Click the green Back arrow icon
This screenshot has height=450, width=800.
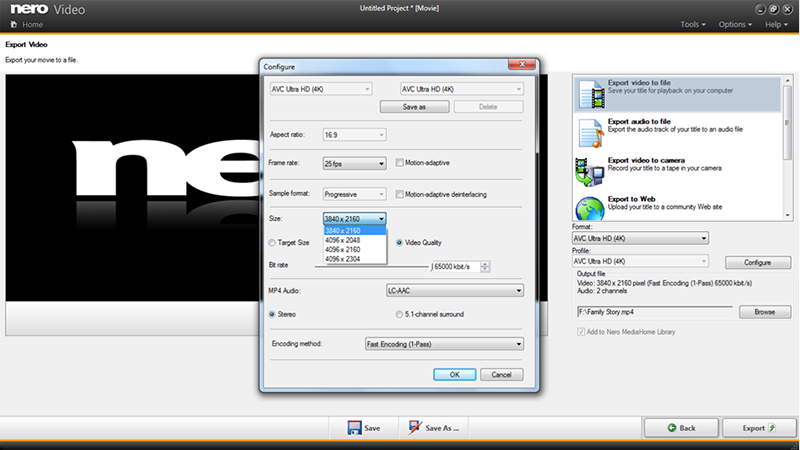[x=671, y=428]
